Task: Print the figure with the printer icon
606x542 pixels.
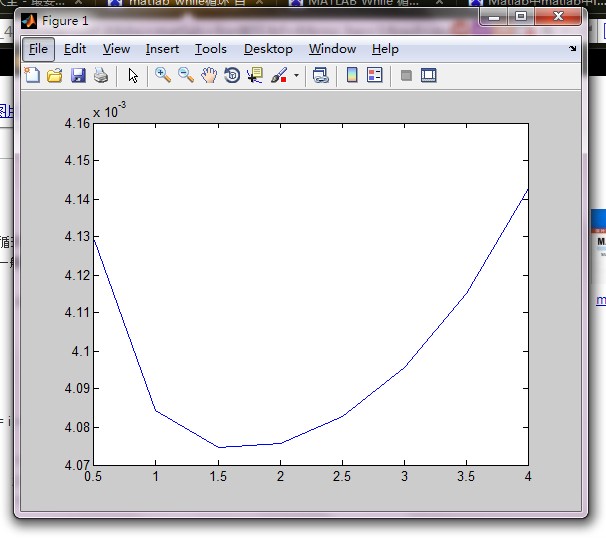Action: click(x=101, y=75)
